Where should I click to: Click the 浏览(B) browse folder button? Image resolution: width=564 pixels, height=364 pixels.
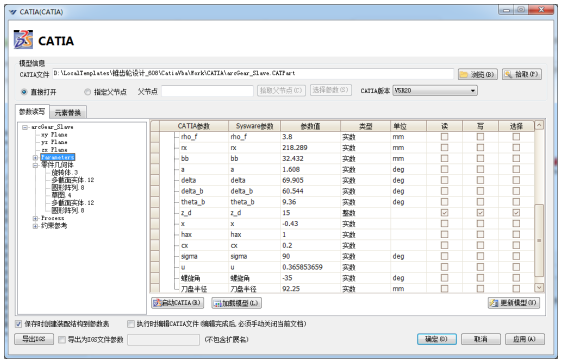[478, 74]
